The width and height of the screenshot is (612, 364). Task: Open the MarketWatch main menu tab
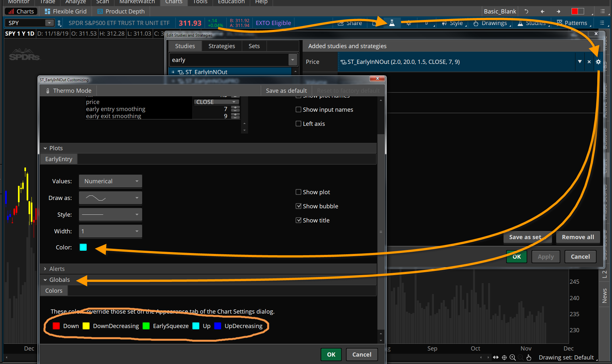[137, 2]
